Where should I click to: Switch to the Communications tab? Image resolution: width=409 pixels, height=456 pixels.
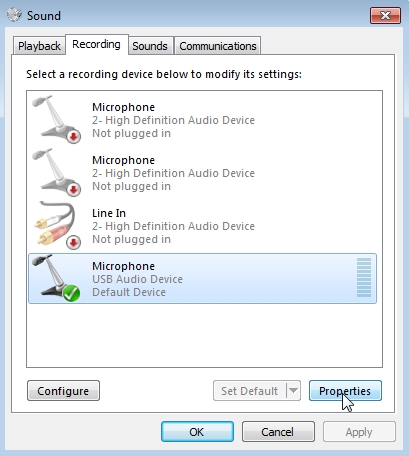(218, 46)
